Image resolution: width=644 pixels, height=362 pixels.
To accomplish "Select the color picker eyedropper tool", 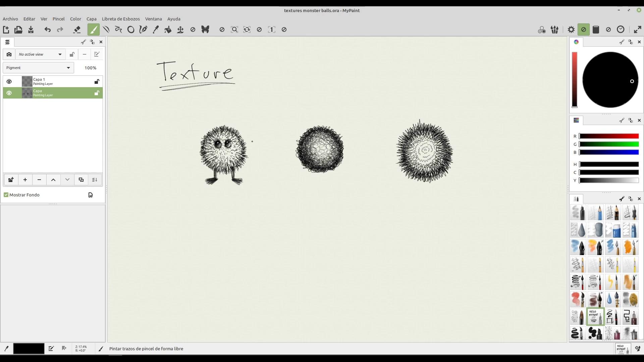I will coord(156,29).
